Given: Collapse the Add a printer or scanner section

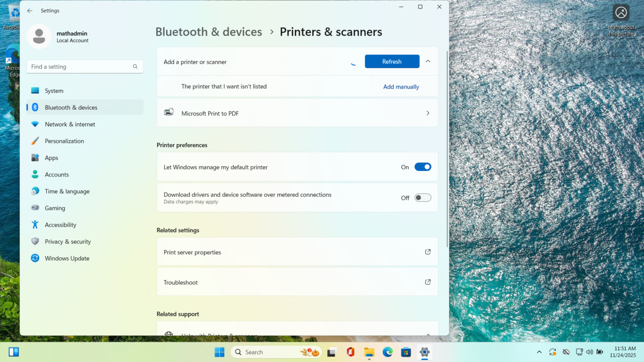Looking at the screenshot, I should pyautogui.click(x=428, y=62).
